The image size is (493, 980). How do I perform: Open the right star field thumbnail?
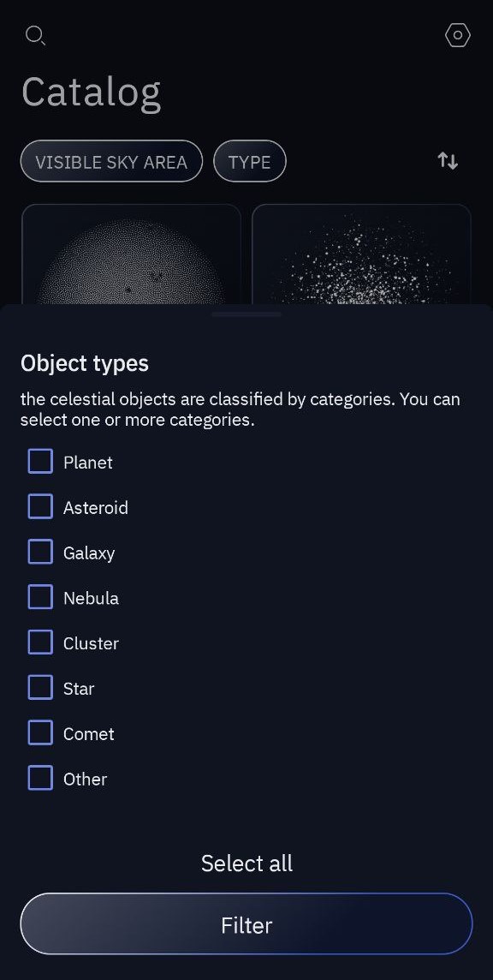361,257
